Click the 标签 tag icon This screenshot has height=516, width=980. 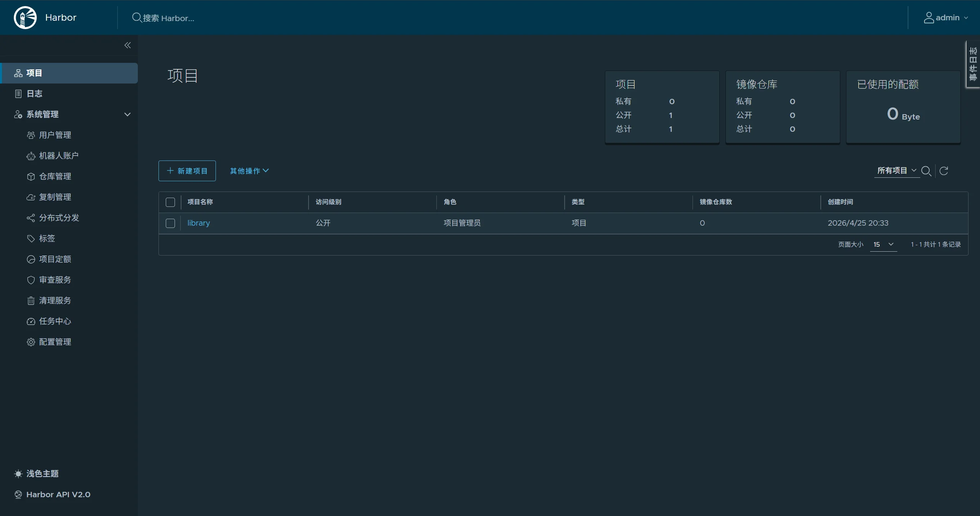[x=31, y=239]
